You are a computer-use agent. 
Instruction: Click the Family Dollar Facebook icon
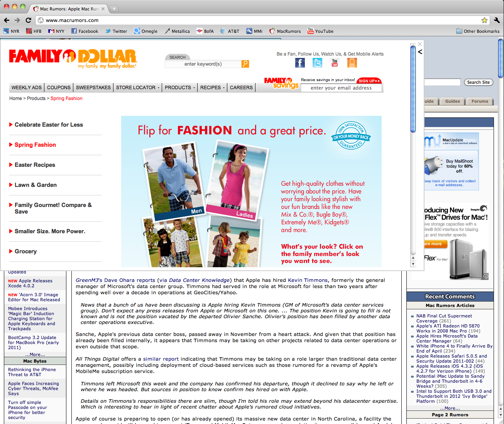tap(300, 63)
